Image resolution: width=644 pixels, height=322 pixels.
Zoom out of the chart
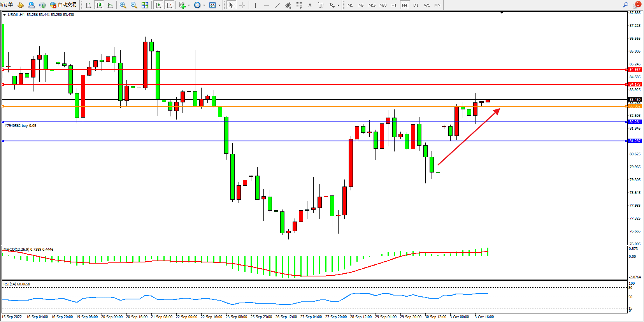(134, 5)
